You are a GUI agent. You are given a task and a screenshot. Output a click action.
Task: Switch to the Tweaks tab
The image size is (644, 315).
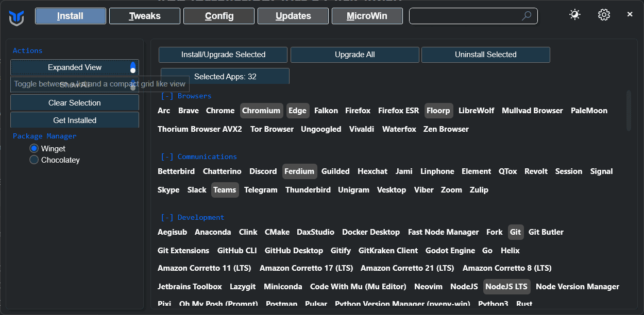click(145, 16)
